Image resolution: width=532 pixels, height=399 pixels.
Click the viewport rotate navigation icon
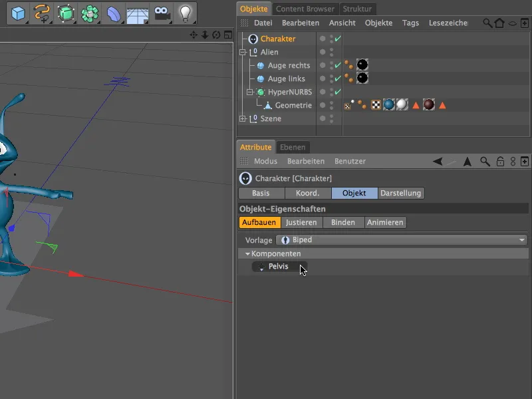(x=216, y=35)
